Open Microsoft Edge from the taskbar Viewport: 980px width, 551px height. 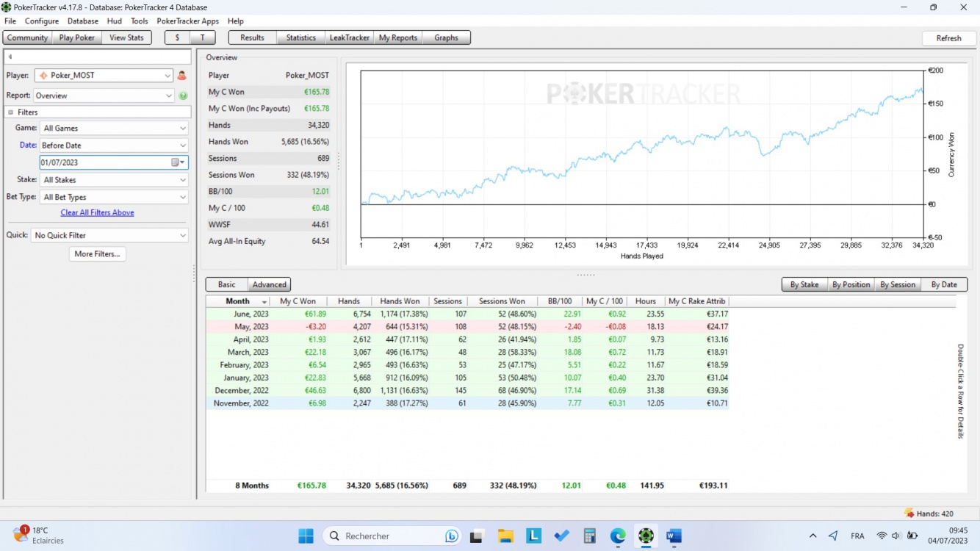[618, 536]
